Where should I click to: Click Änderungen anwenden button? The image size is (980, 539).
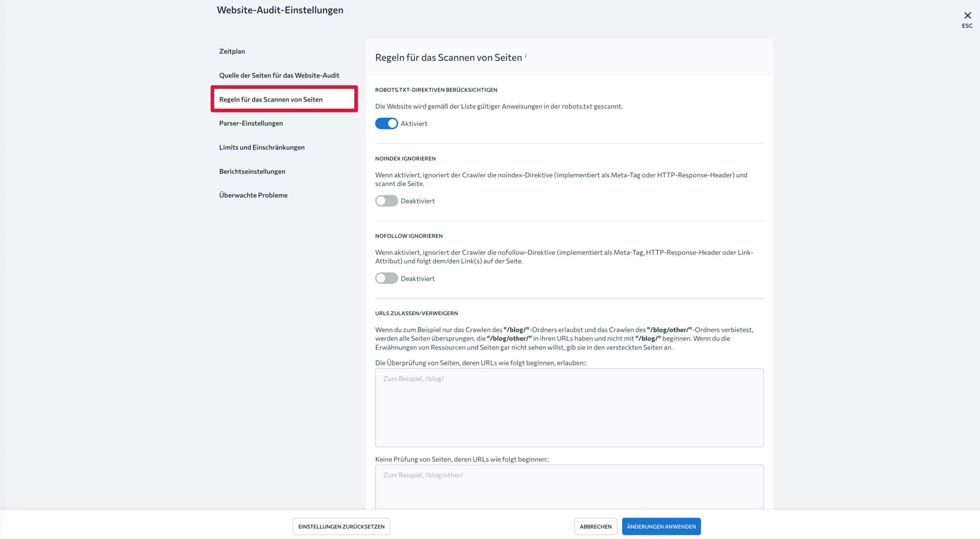coord(661,526)
